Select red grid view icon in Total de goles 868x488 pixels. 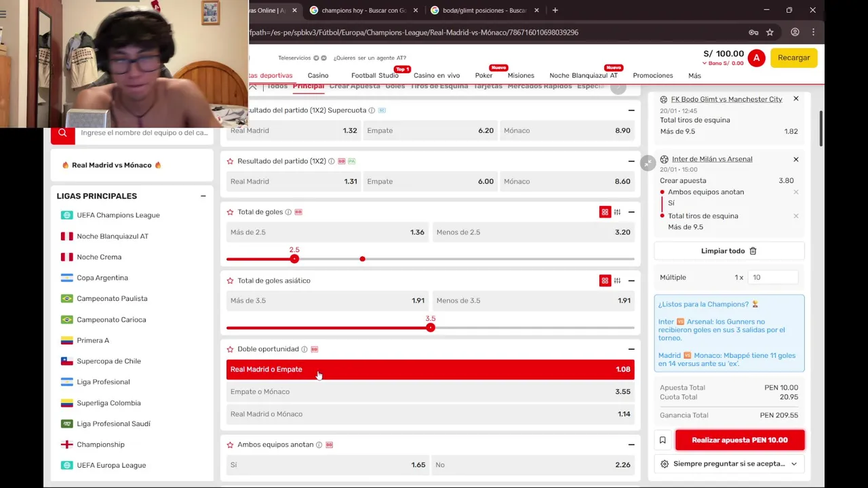pos(605,212)
